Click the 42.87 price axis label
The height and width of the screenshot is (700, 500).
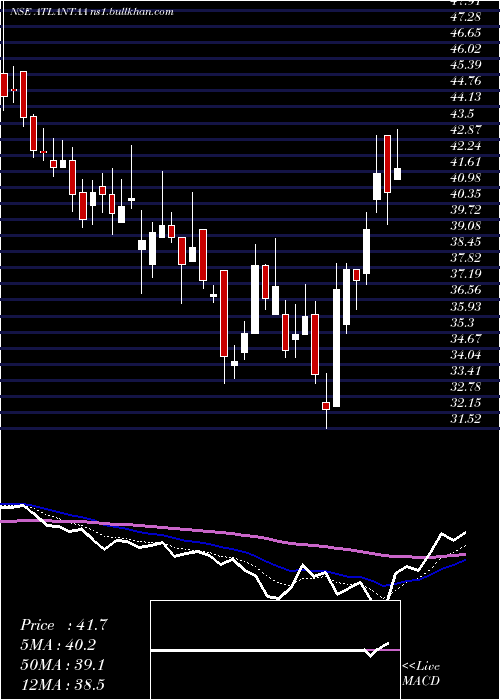point(466,129)
